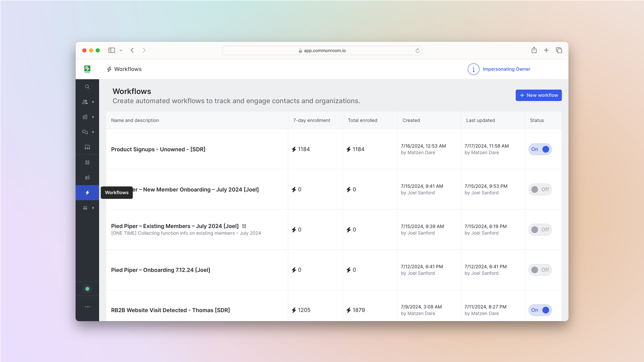644x362 pixels.
Task: Open the Safari sidebar dropdown chevron
Action: click(121, 50)
